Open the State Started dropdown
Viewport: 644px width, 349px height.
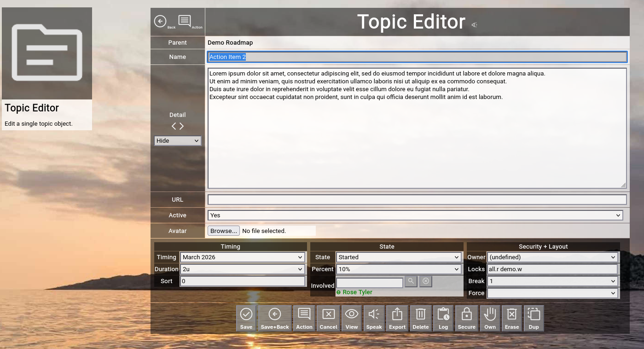pos(399,257)
